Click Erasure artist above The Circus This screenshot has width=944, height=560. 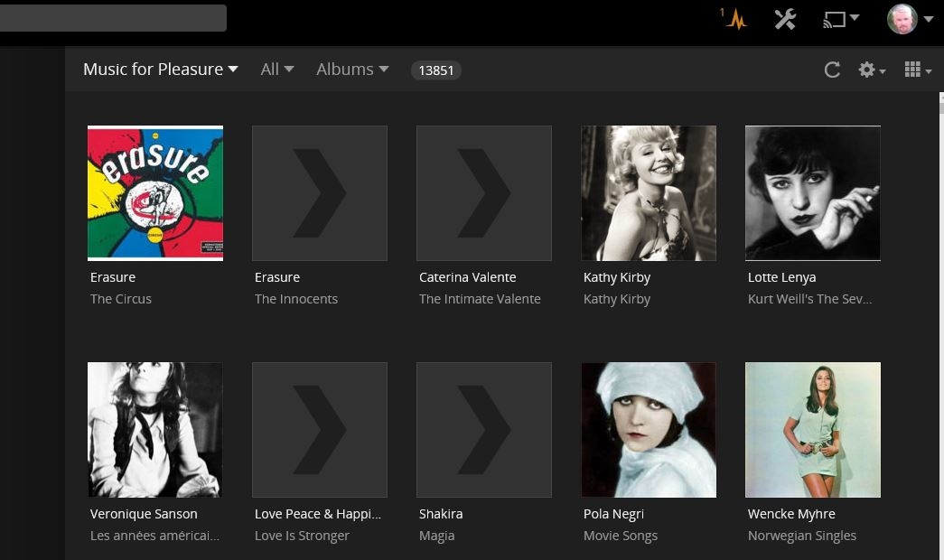coord(113,277)
